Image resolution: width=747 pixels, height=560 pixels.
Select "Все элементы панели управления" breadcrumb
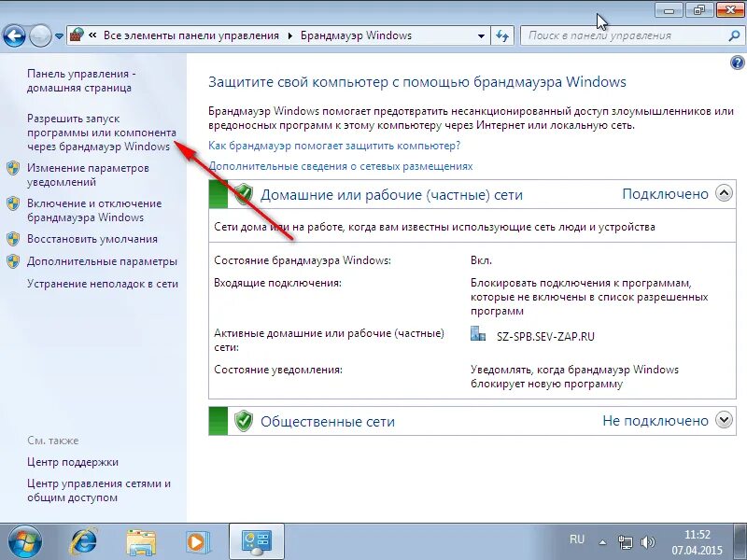191,35
